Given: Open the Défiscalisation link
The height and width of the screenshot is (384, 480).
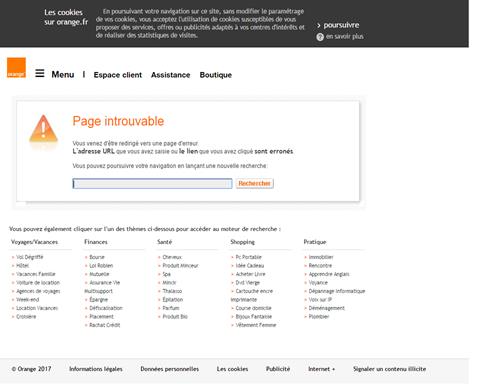Looking at the screenshot, I should point(106,308).
